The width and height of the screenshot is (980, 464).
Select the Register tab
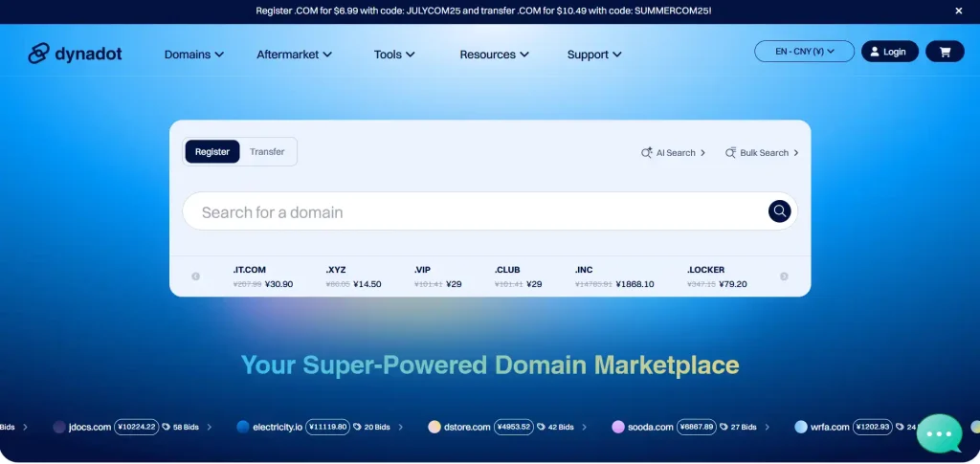(212, 152)
